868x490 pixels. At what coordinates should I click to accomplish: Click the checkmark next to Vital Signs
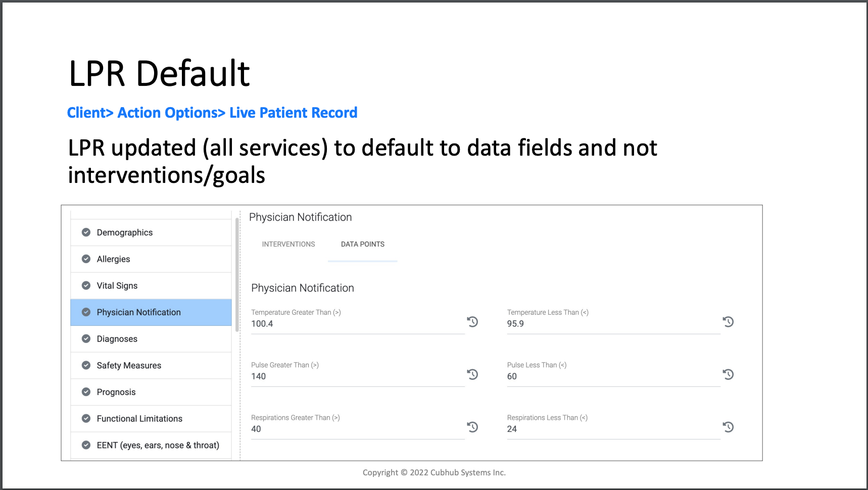(86, 285)
